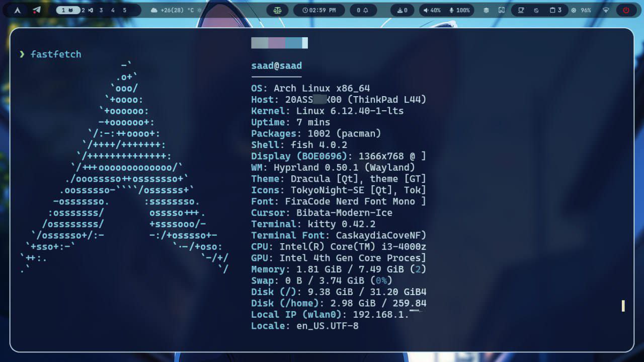The height and width of the screenshot is (362, 644).
Task: Click the Host ThinkPad L44 line
Action: point(339,100)
